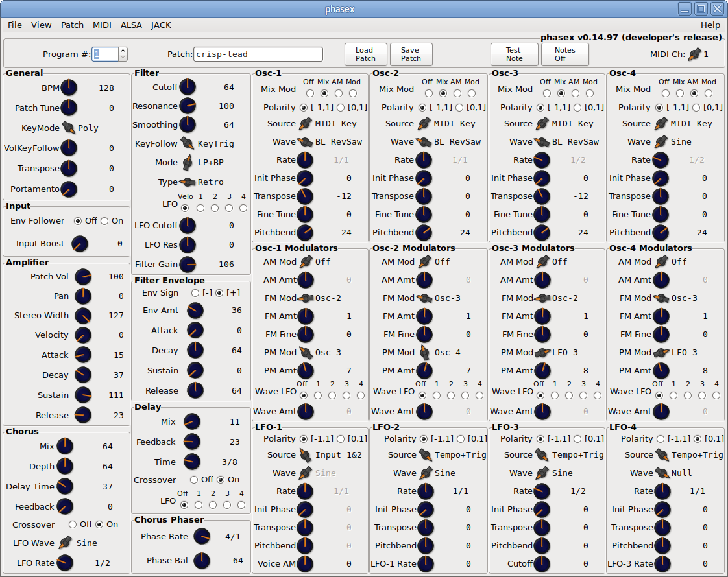The image size is (728, 577).
Task: Click the Osc-3 Source MIDI Key selector
Action: 542,123
